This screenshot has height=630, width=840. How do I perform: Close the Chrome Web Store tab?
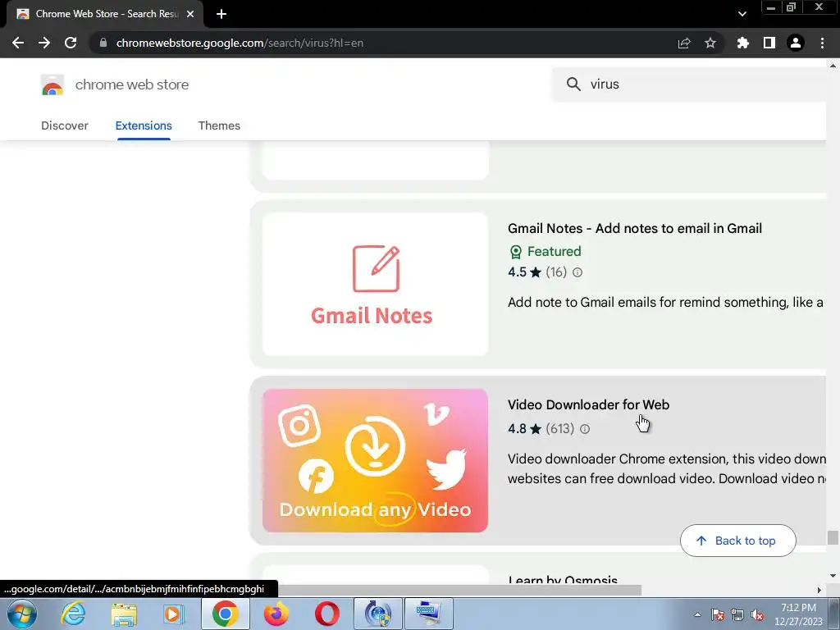click(190, 14)
